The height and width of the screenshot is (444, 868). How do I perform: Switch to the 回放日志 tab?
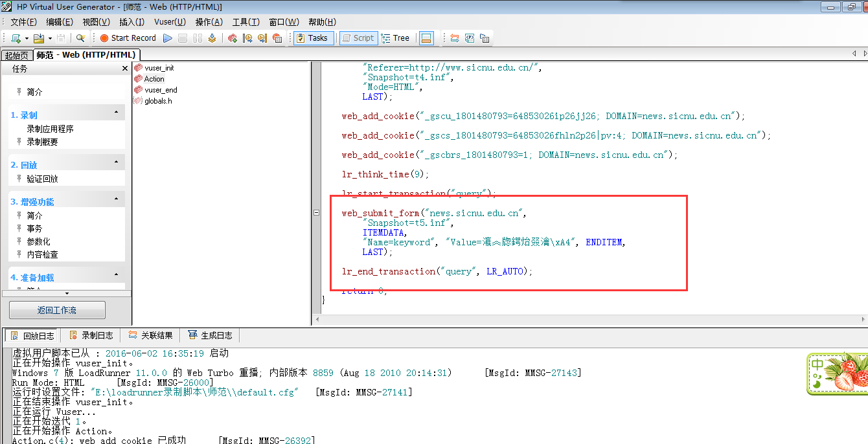pyautogui.click(x=32, y=335)
